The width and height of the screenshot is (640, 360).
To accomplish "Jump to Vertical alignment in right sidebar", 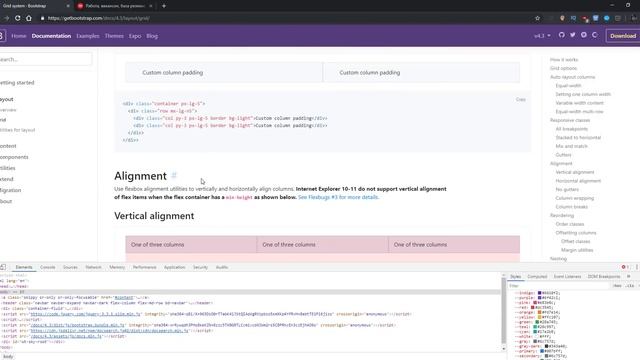I will [575, 172].
